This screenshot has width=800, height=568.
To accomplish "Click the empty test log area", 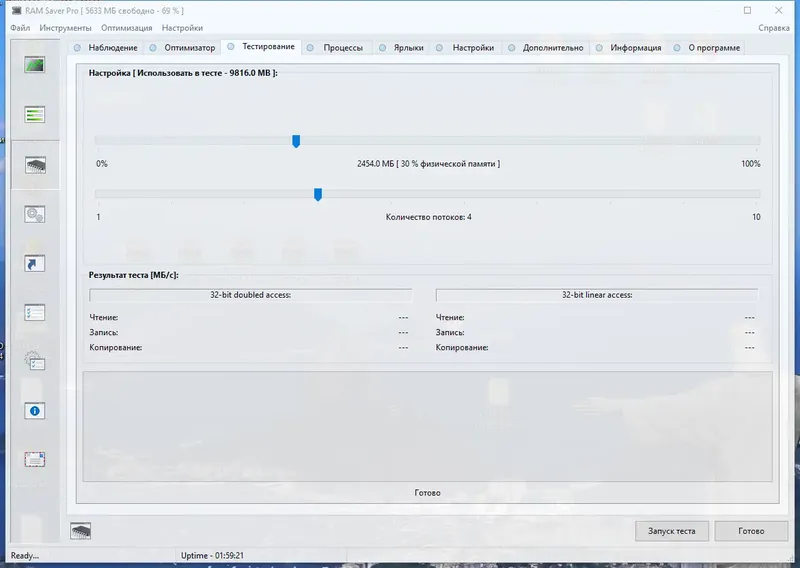I will point(428,427).
